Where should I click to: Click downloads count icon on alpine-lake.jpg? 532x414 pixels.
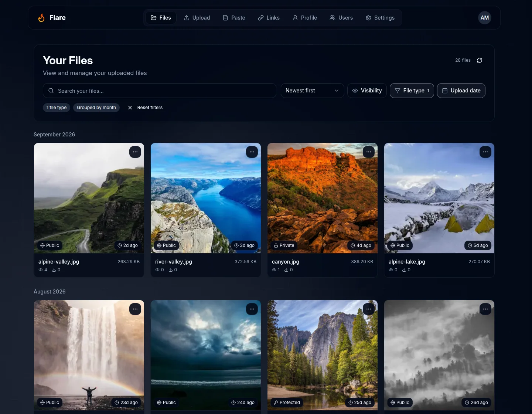coord(404,270)
